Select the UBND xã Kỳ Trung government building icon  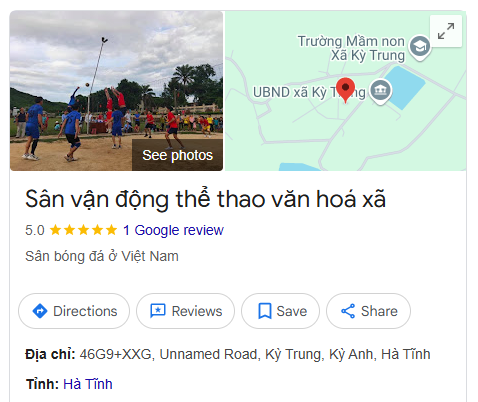point(380,91)
